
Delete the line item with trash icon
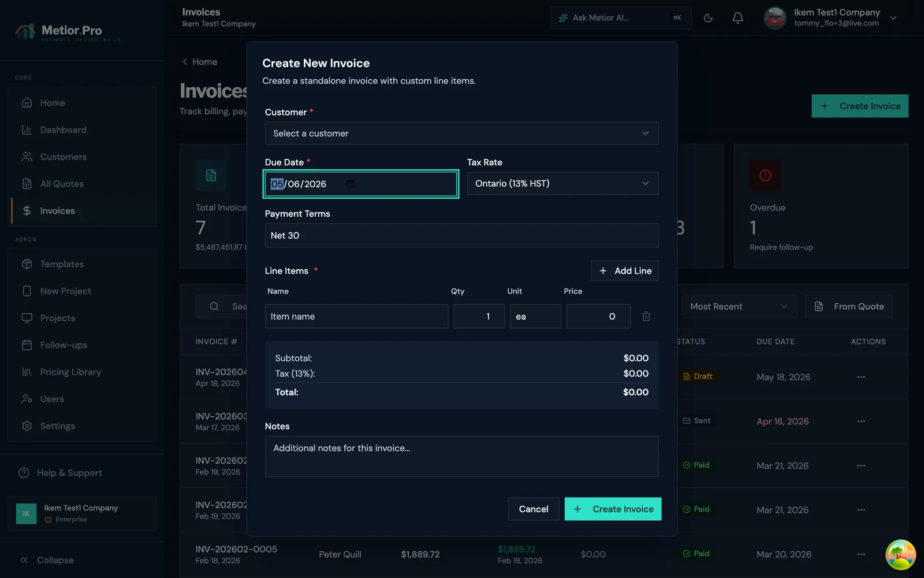click(x=646, y=316)
